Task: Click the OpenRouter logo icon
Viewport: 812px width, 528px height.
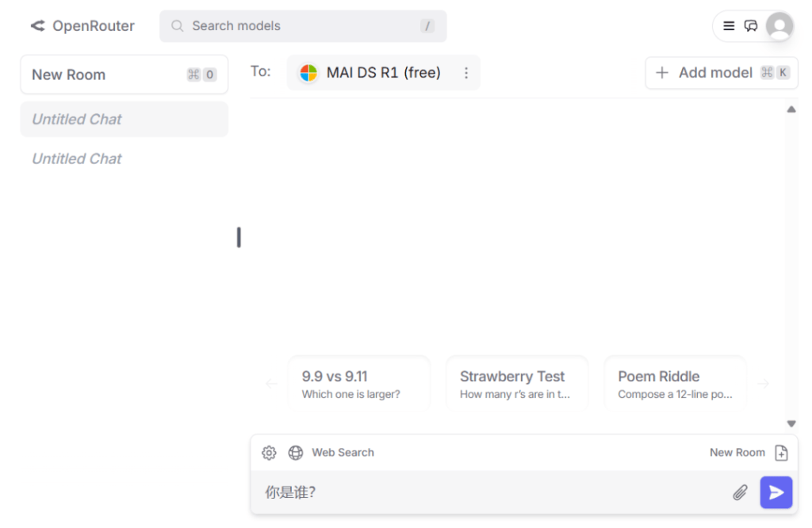Action: pyautogui.click(x=37, y=26)
